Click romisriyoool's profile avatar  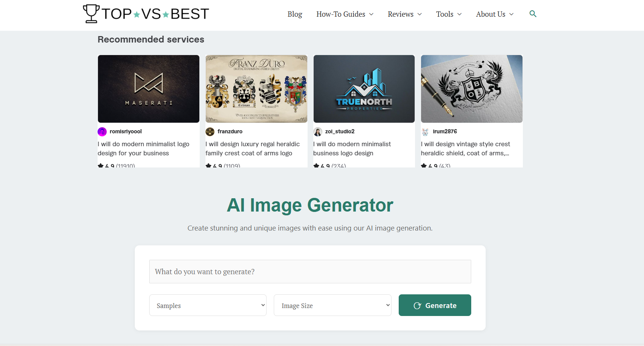click(102, 132)
